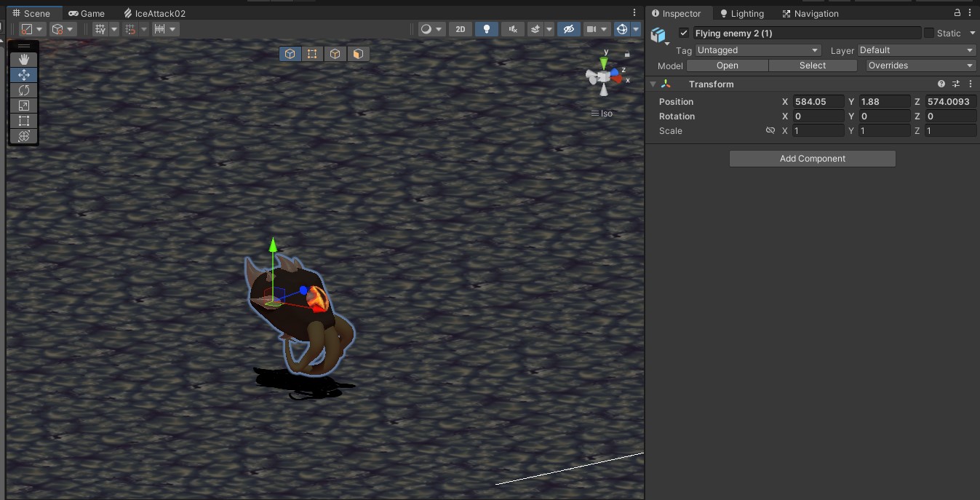Click the Add Component button
Image resolution: width=980 pixels, height=500 pixels.
coord(812,158)
